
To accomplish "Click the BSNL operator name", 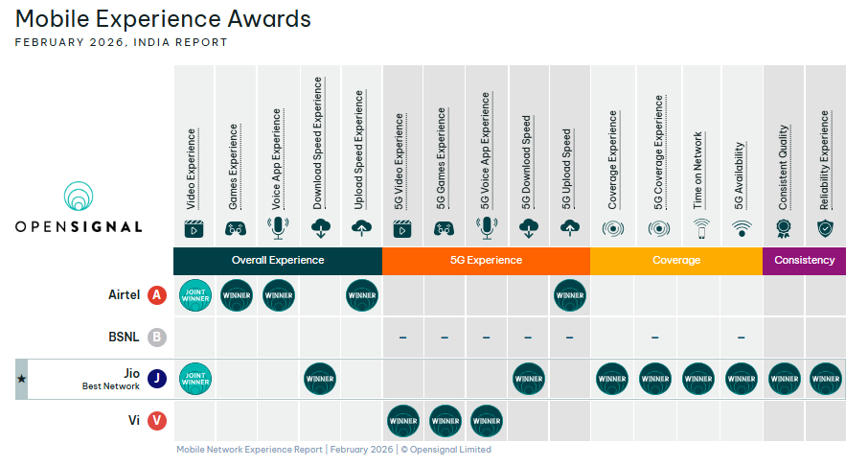I will (x=124, y=337).
